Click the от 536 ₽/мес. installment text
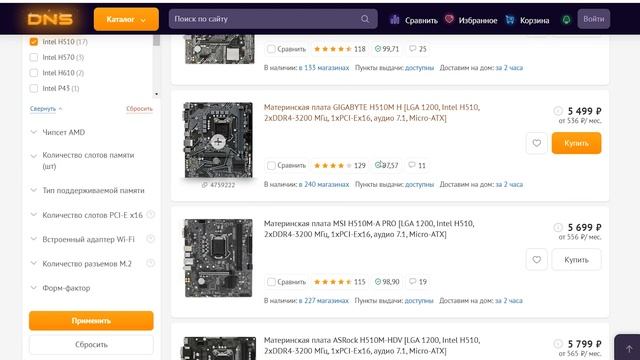 click(580, 121)
